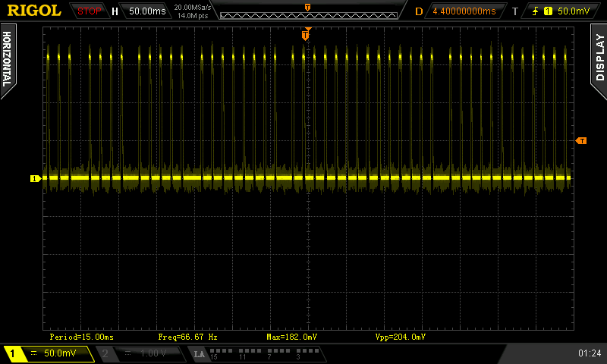607x364 pixels.
Task: Click the channel 1 50.0mV scale value
Action: (x=60, y=353)
